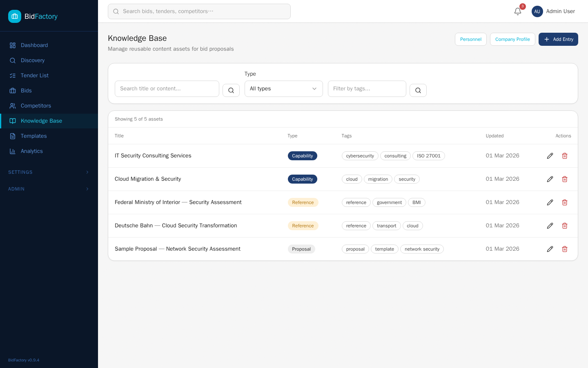Click the BMI tag
Screen dimensions: 588x368
click(416, 202)
